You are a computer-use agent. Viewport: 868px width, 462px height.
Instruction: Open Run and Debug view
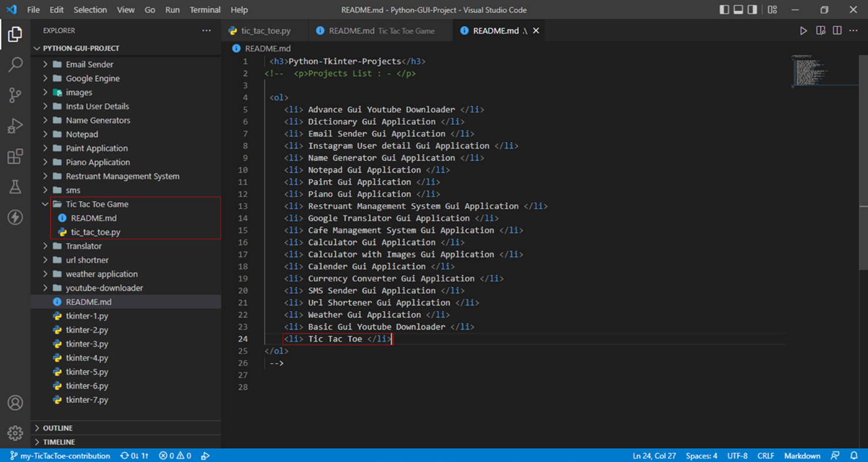15,125
